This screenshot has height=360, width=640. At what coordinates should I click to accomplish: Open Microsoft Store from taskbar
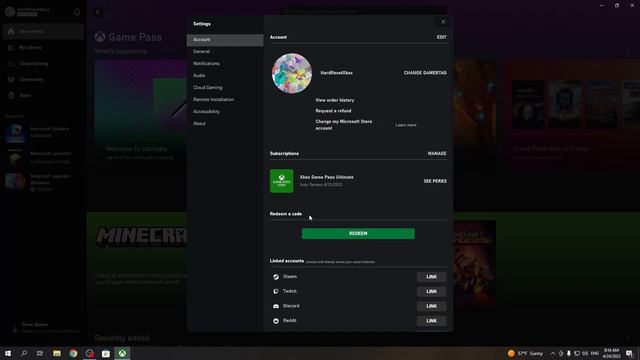click(106, 353)
